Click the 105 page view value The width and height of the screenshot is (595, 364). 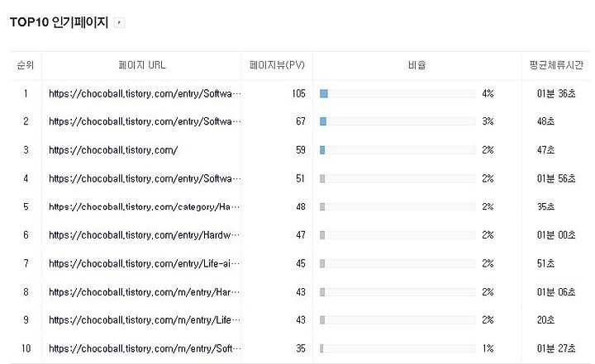point(298,93)
